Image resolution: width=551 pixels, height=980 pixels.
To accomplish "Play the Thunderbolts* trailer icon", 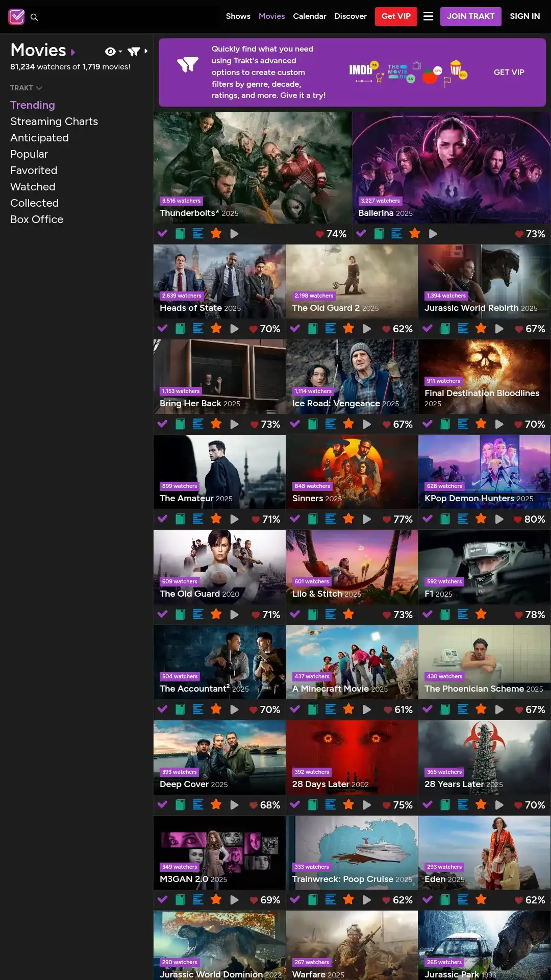I will pos(234,234).
